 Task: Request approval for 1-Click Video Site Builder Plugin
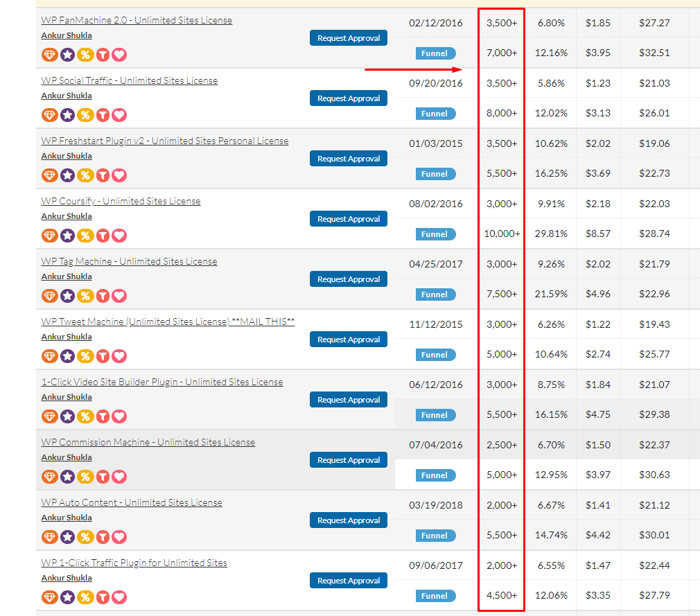pos(349,400)
